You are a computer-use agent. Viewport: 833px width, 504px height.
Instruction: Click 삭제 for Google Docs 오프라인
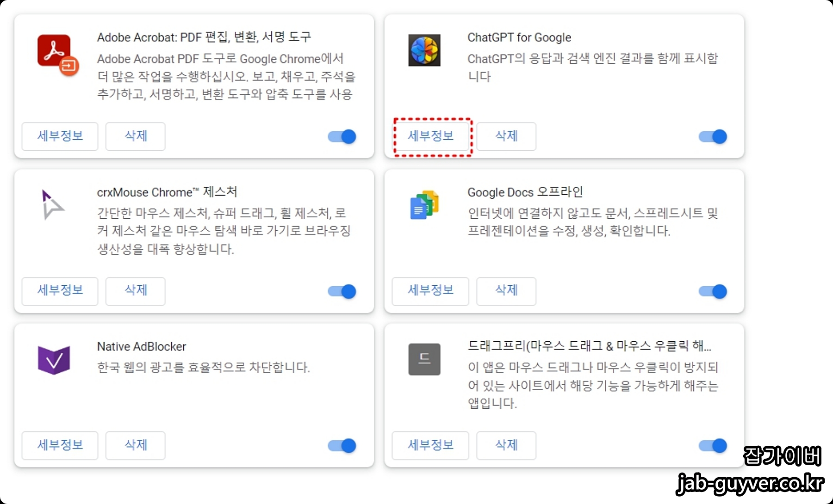(x=506, y=291)
